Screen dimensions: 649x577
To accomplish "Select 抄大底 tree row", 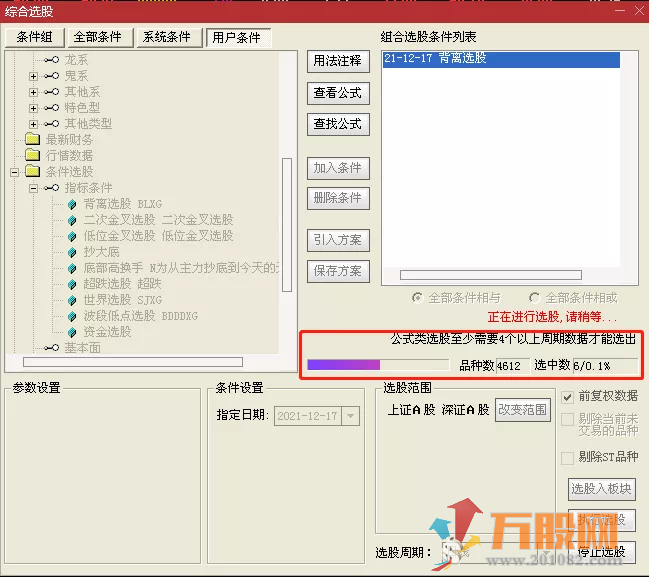I will 101,252.
